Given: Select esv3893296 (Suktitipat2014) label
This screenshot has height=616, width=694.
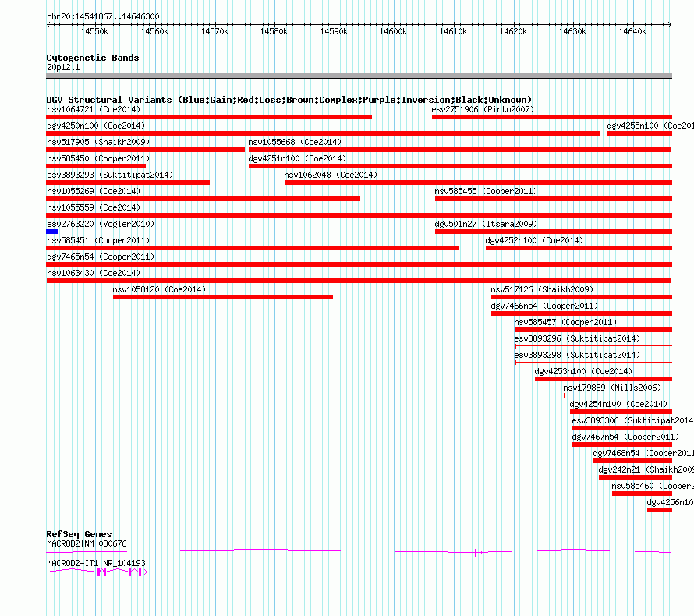Looking at the screenshot, I should pos(577,338).
